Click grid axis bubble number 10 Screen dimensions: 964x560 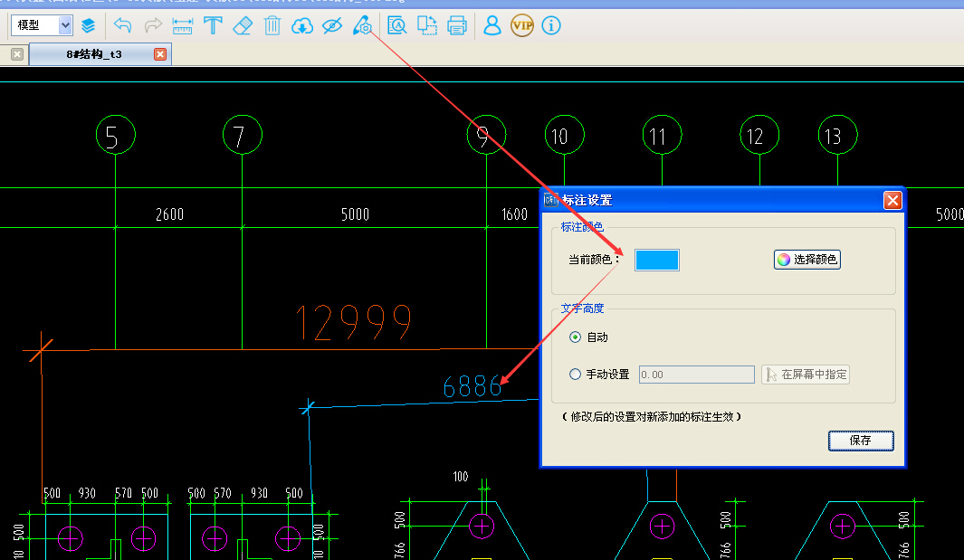[565, 135]
